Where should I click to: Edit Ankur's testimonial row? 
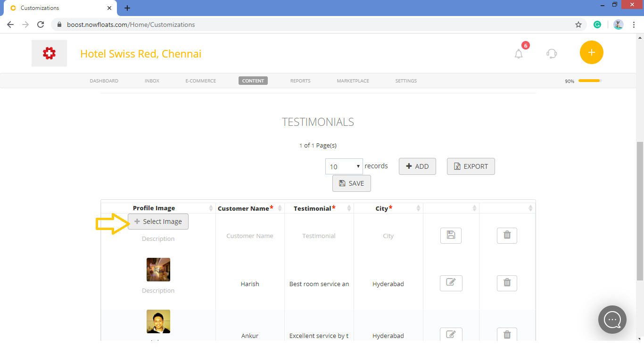click(451, 334)
